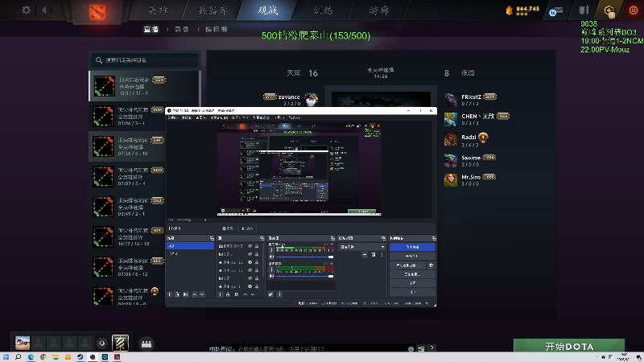The width and height of the screenshot is (644, 362).
Task: Open the Dota Plus hexagon icon
Action: click(609, 10)
